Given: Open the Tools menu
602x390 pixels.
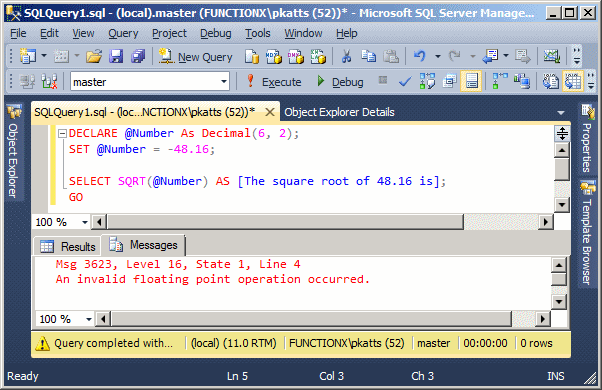Looking at the screenshot, I should 258,34.
